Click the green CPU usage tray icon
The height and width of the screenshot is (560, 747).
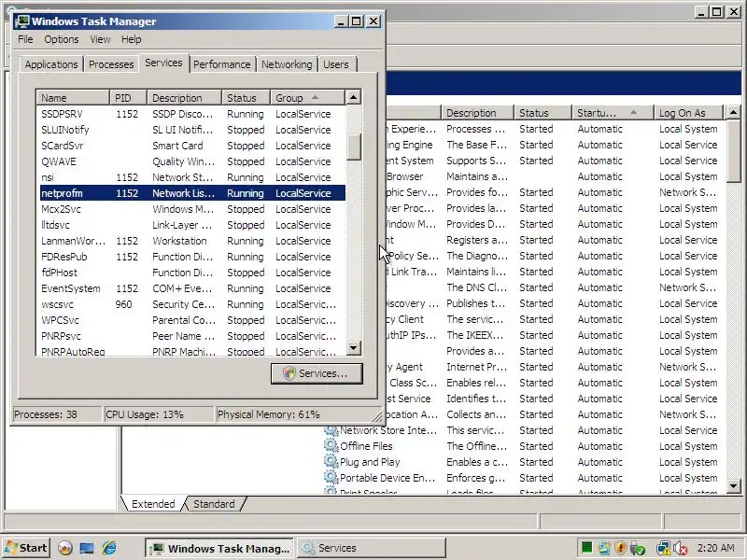click(x=587, y=548)
